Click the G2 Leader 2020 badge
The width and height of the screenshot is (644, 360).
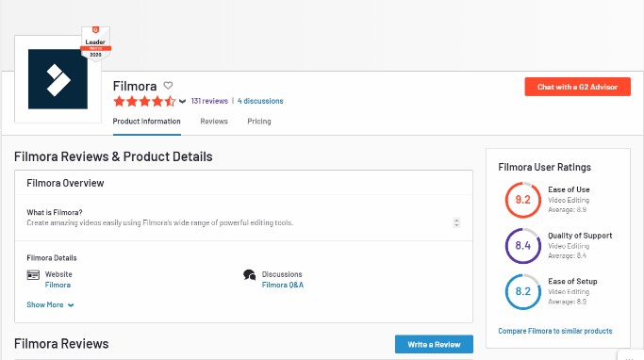[95, 44]
